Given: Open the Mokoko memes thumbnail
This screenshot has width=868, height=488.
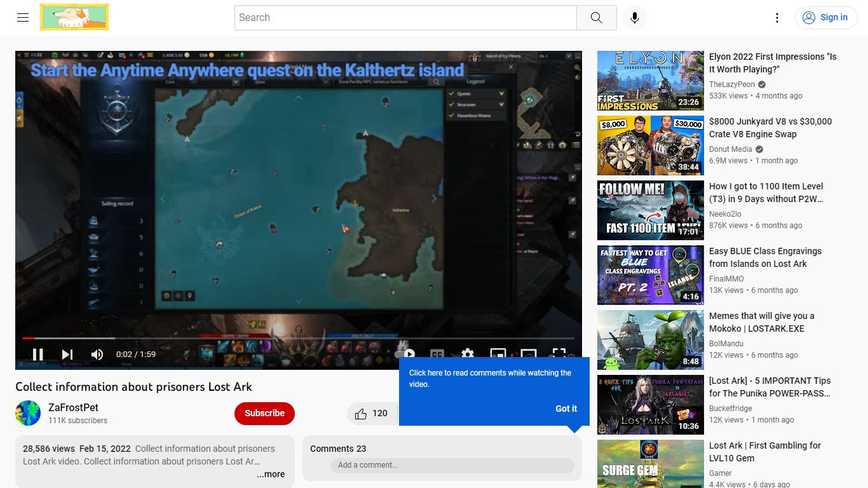Looking at the screenshot, I should 651,340.
